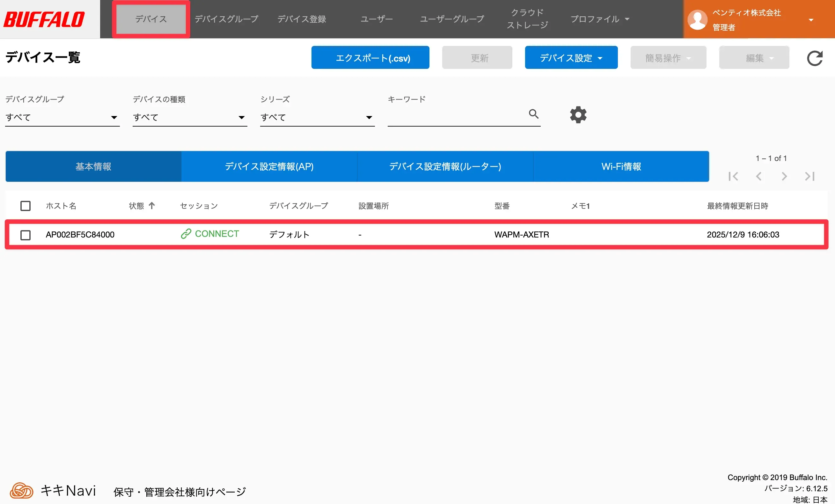Click the エクスポート(.csv) button
835x504 pixels.
370,58
